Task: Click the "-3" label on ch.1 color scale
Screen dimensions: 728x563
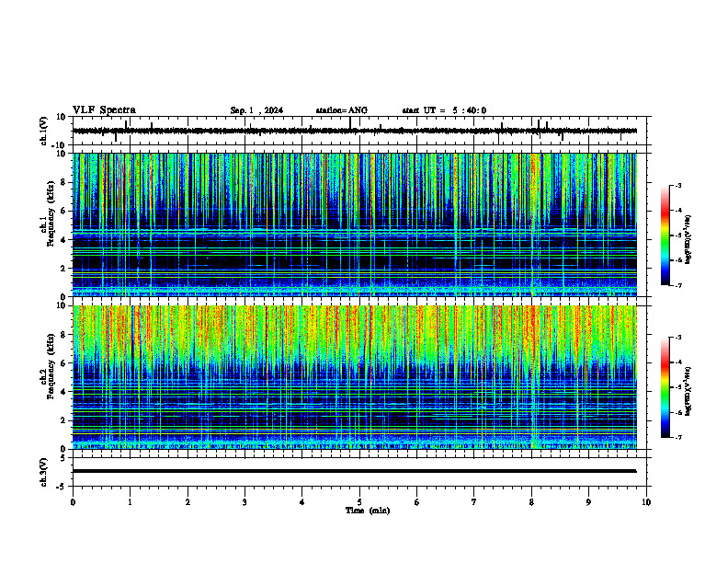Action: (x=678, y=185)
